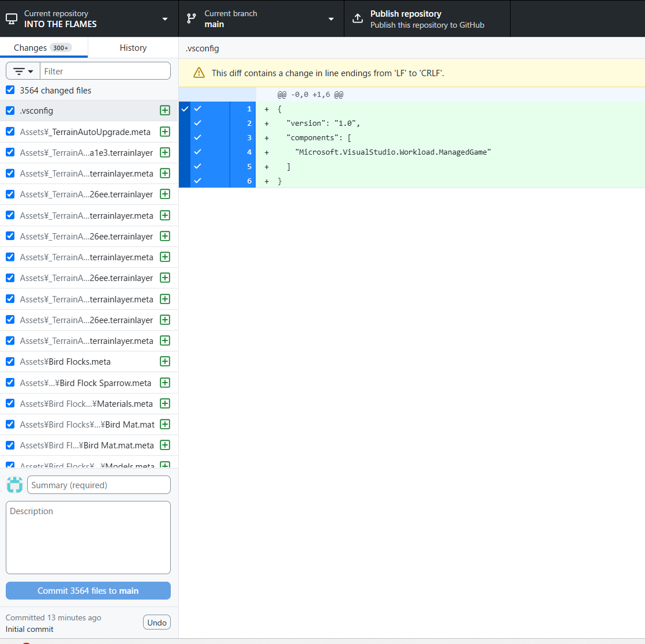This screenshot has width=645, height=644.
Task: Click the upload icon for Publish repository
Action: click(x=358, y=18)
